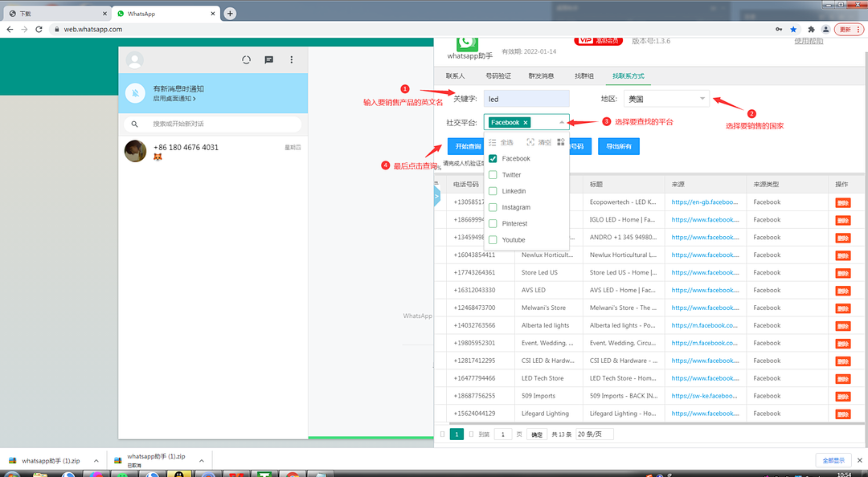Click the muted notification bell icon

tap(135, 93)
